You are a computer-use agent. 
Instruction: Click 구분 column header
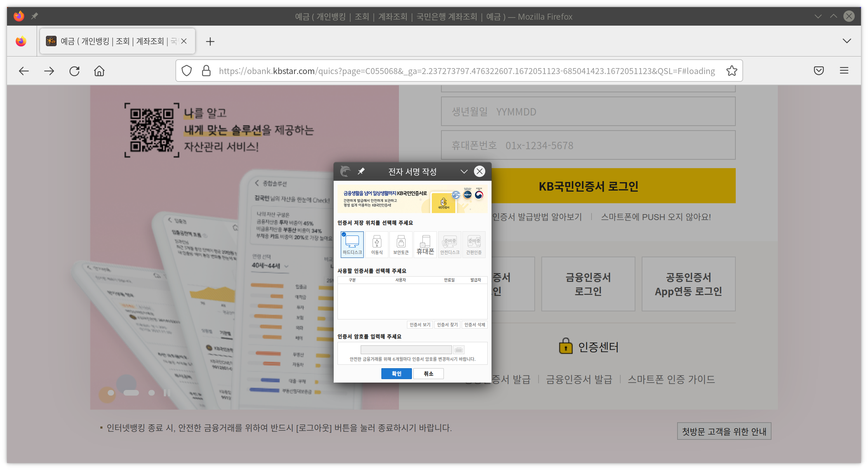352,280
